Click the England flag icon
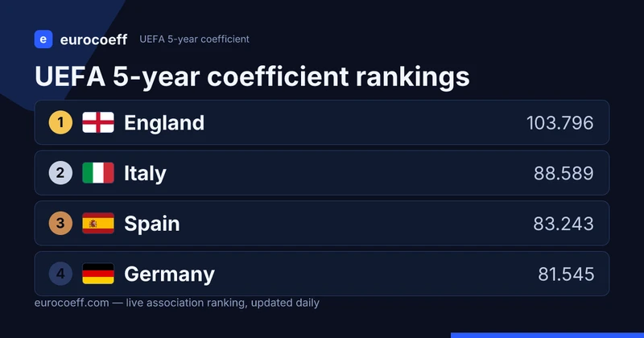 (98, 122)
